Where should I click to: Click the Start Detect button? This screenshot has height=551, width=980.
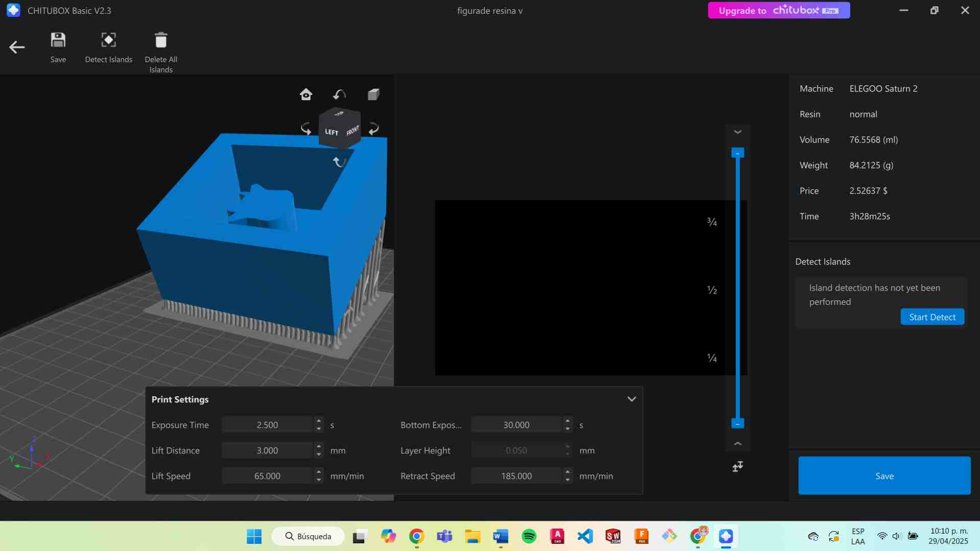(x=932, y=317)
